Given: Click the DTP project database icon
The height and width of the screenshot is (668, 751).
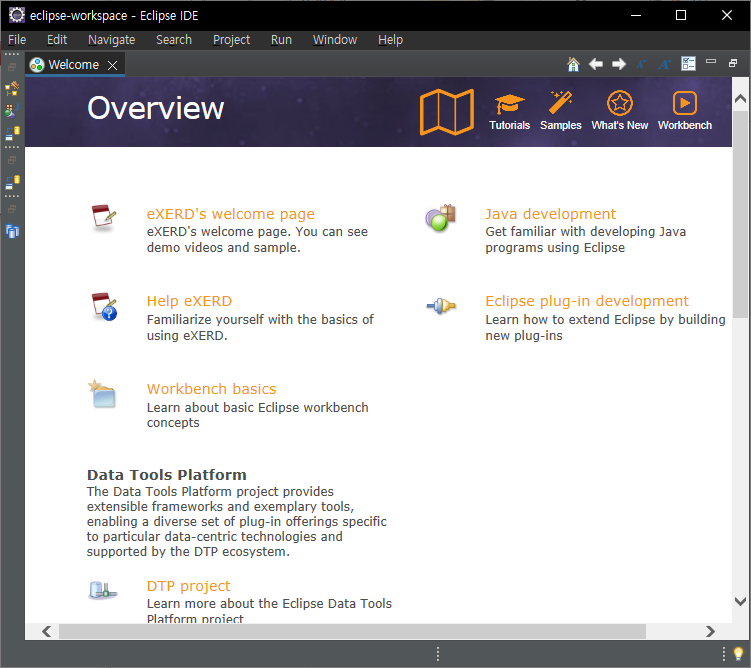Looking at the screenshot, I should click(102, 590).
